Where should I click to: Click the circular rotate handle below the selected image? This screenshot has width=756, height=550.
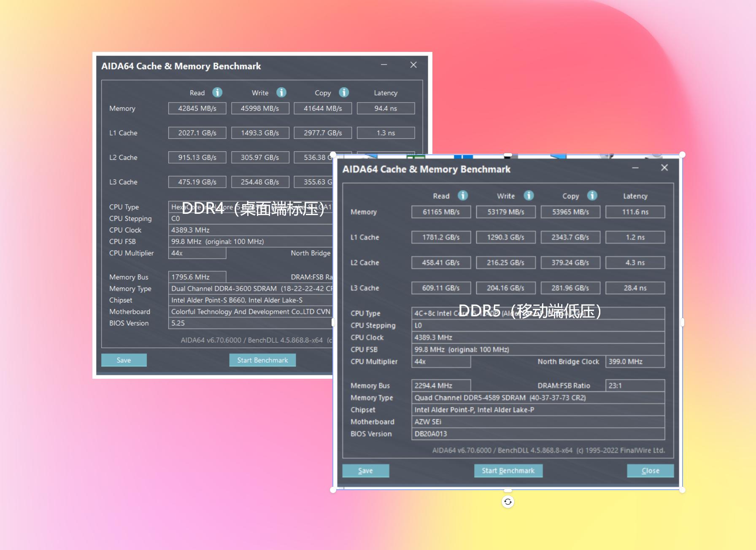pos(508,502)
